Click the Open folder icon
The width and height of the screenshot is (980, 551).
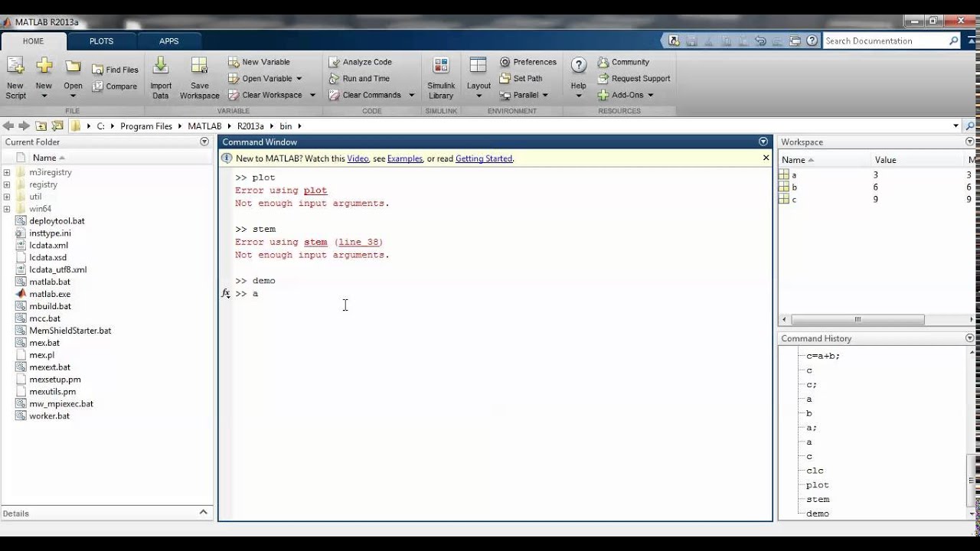click(x=73, y=67)
